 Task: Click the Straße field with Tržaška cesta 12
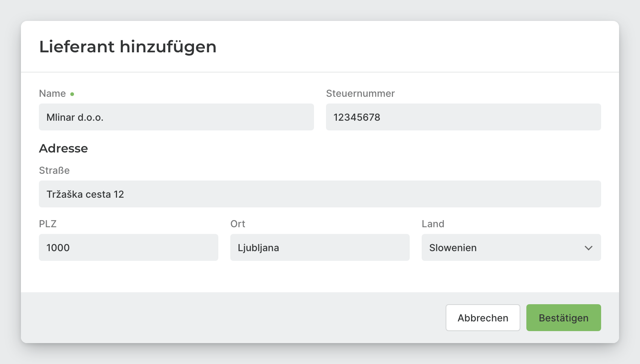click(320, 194)
